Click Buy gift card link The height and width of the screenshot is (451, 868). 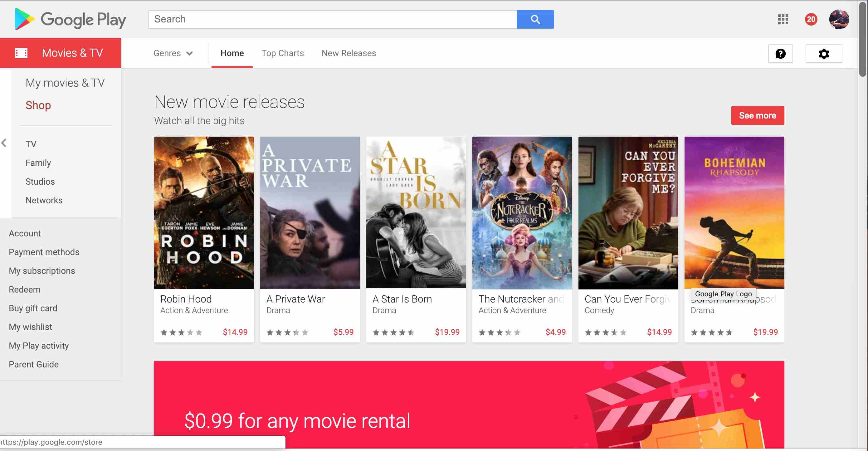[33, 308]
